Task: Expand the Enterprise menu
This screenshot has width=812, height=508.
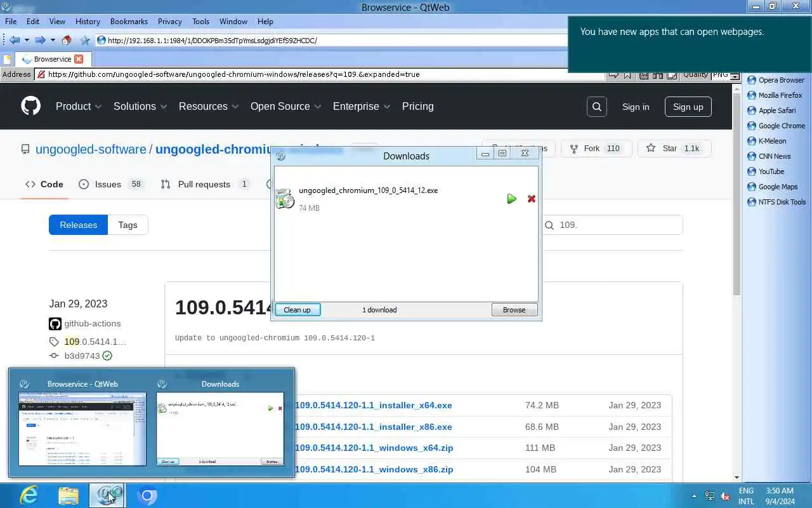Action: tap(362, 107)
